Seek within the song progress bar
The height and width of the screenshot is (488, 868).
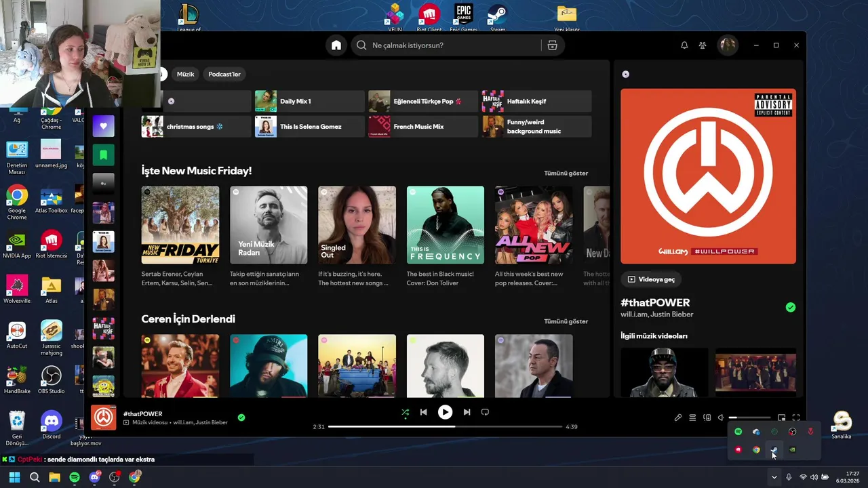[445, 426]
